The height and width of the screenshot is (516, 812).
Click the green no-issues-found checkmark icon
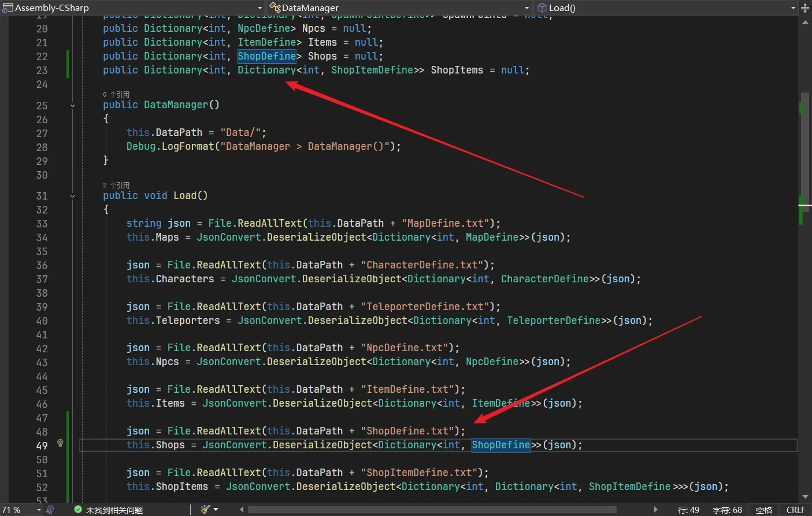[x=78, y=510]
